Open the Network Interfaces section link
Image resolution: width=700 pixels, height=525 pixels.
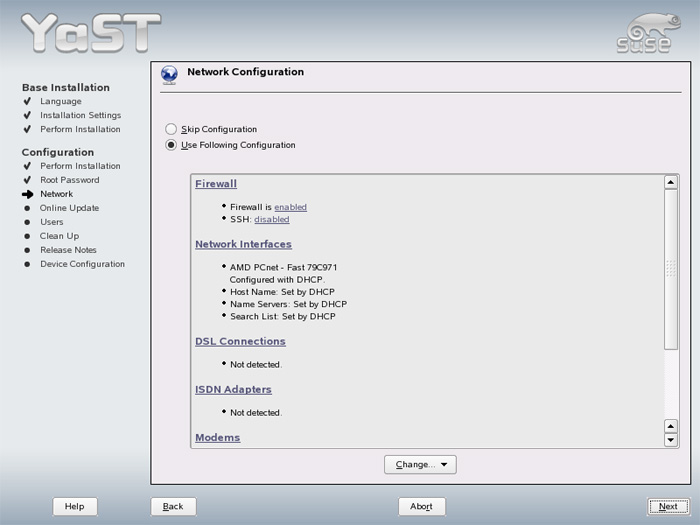tap(243, 244)
